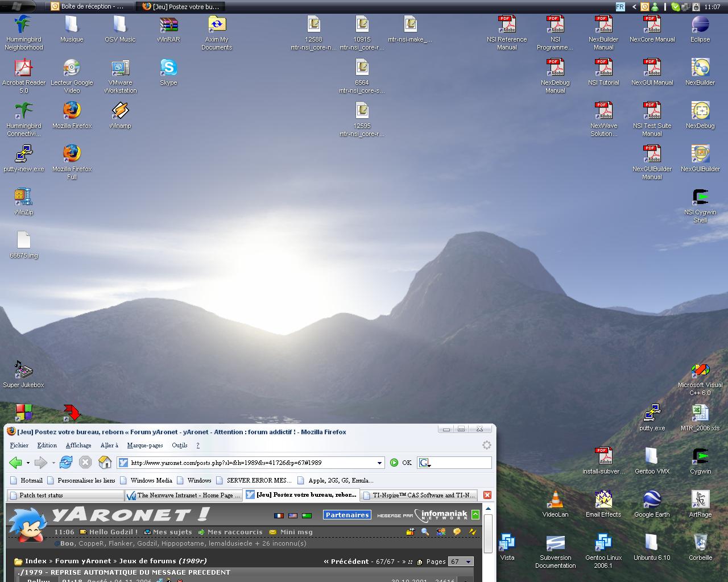Viewport: 728px width, 582px height.
Task: Toggle the FR keyboard language indicator
Action: [x=620, y=7]
